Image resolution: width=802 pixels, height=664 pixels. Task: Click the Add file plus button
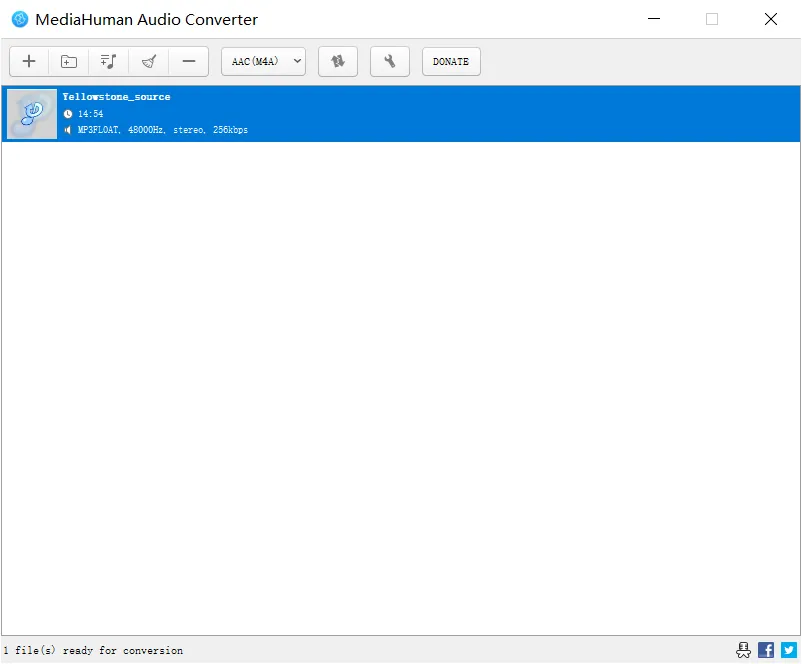coord(29,61)
